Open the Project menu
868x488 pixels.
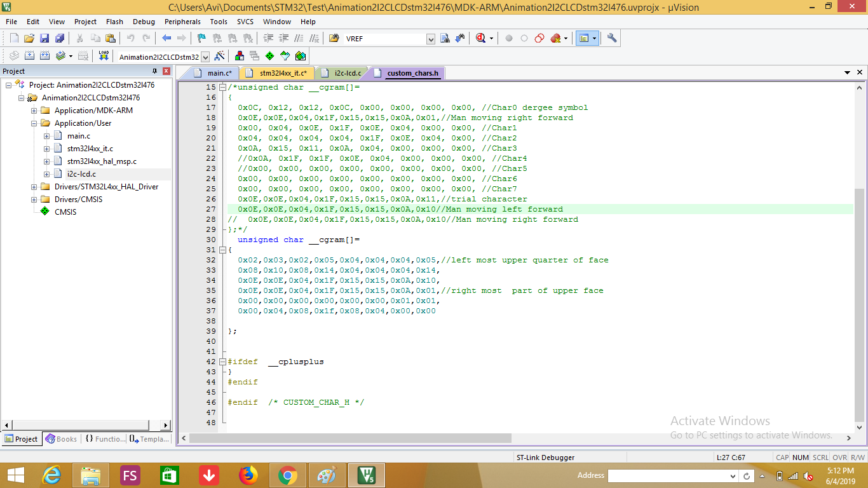85,22
